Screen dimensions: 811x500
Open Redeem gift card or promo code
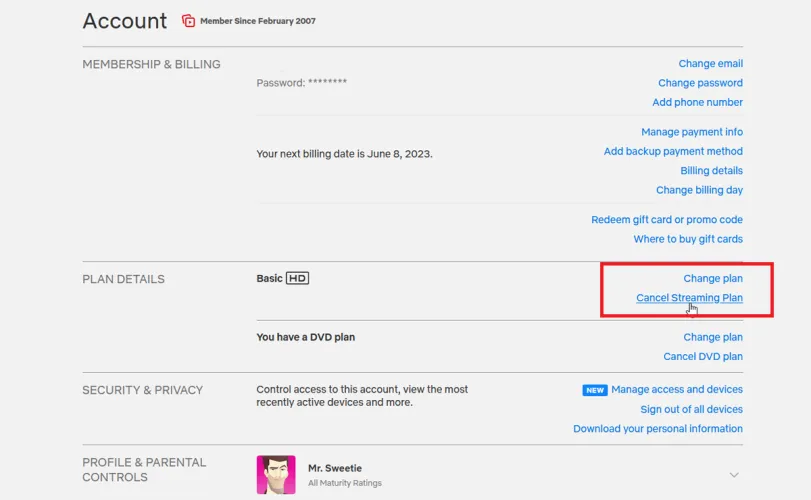pyautogui.click(x=667, y=220)
